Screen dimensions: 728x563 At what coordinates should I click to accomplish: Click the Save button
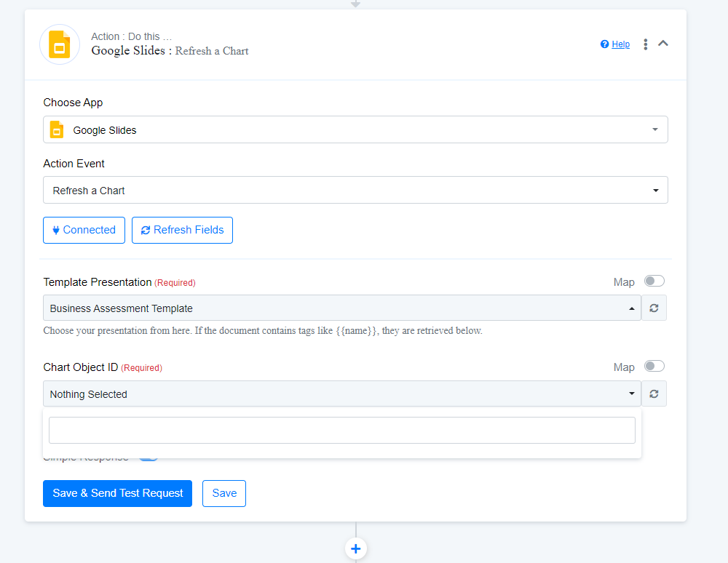point(224,493)
